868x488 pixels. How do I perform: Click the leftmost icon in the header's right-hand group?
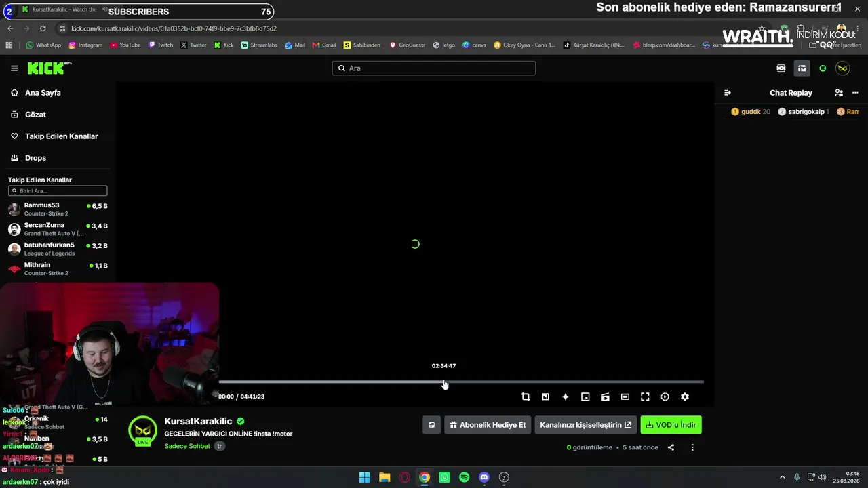point(781,68)
